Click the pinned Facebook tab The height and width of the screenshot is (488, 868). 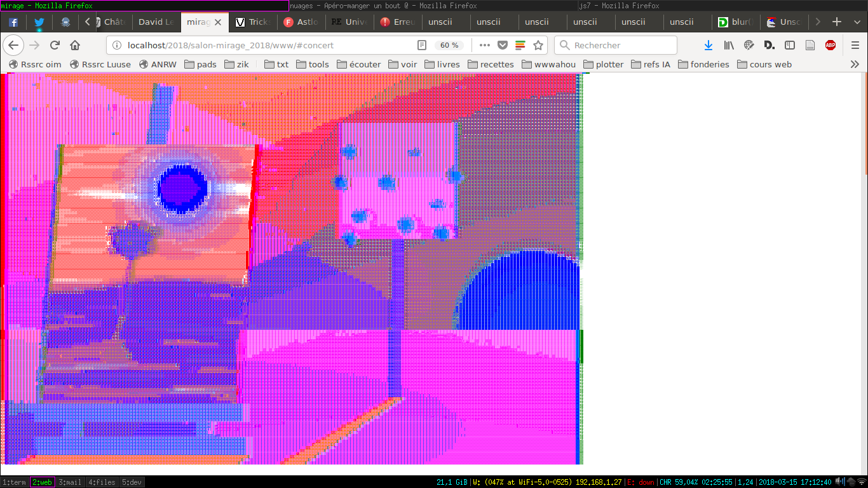click(13, 22)
